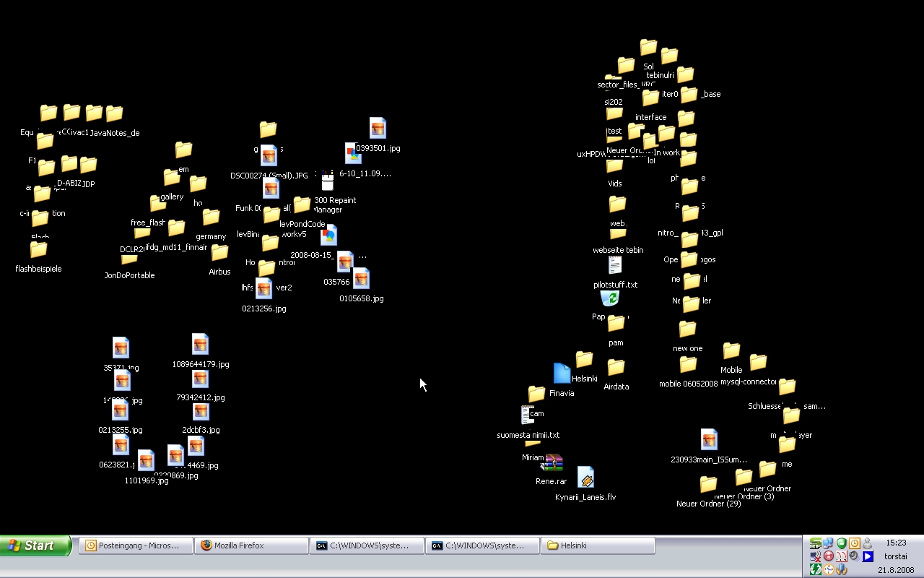Select the Mobile folder icon
Screen dimensions: 924x578
coord(731,351)
